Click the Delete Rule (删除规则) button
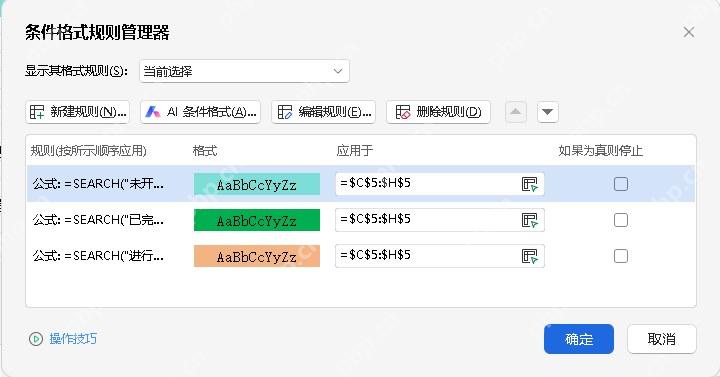 [x=439, y=112]
